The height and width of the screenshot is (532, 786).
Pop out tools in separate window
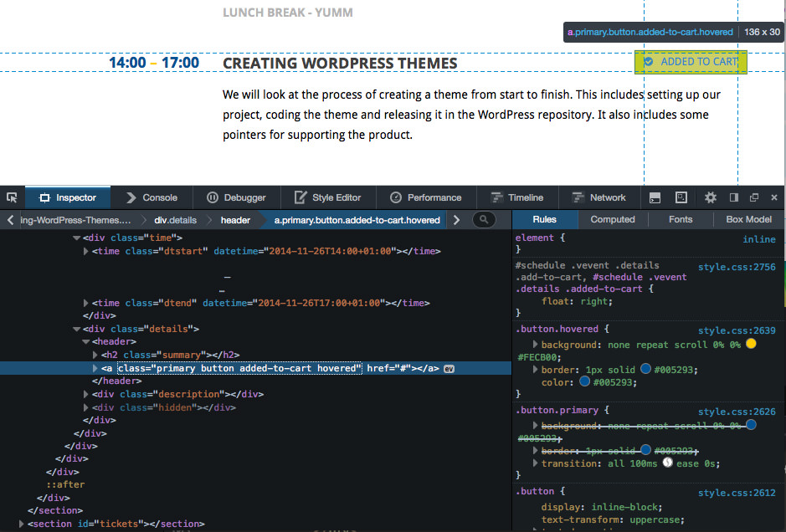754,197
